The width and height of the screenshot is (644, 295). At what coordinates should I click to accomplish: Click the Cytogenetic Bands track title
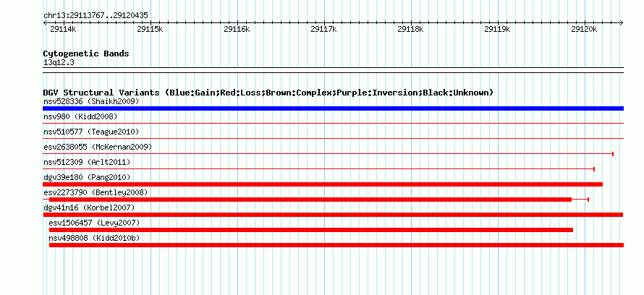pyautogui.click(x=86, y=54)
